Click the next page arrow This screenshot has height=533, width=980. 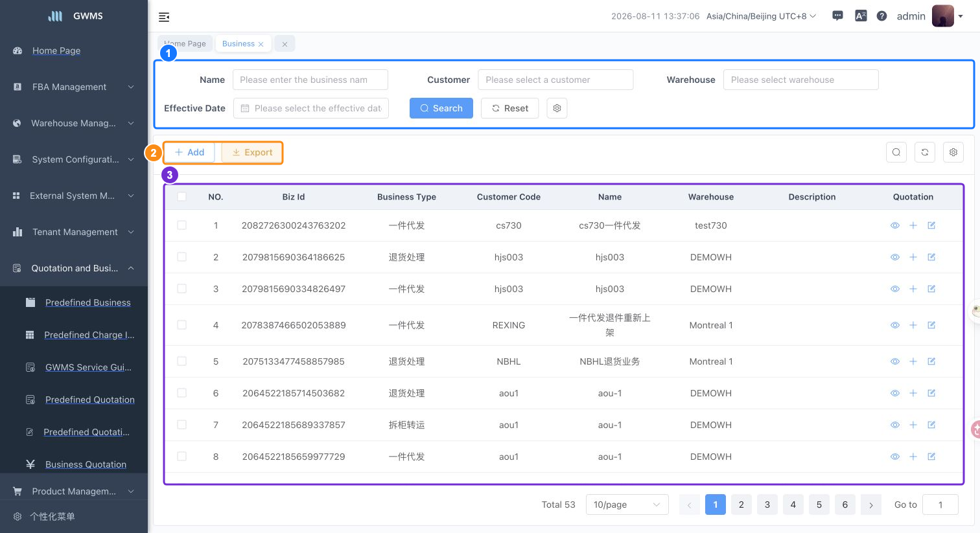(871, 505)
